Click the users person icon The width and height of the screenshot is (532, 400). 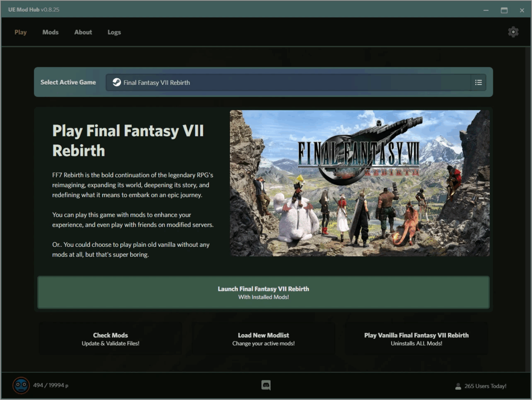[x=458, y=386]
